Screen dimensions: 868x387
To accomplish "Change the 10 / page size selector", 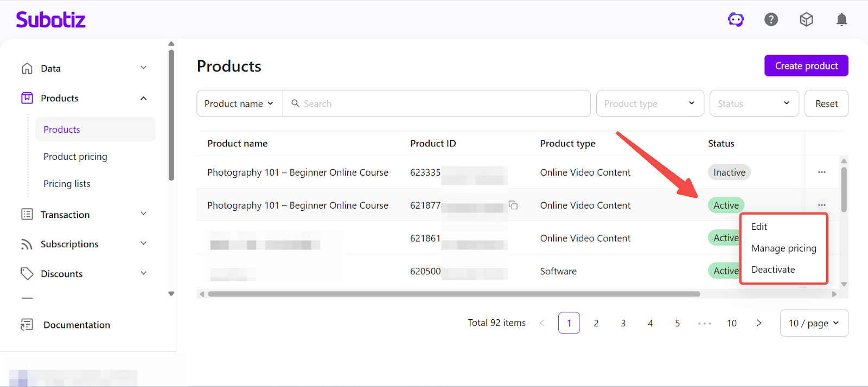I will tap(813, 323).
